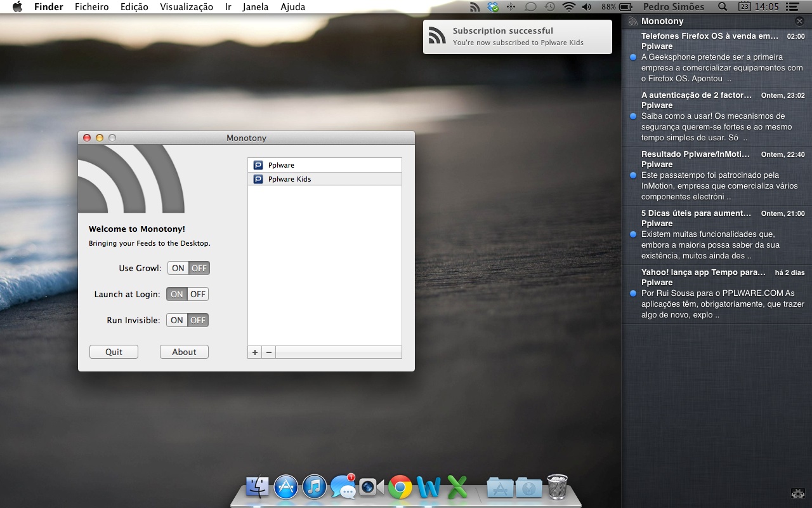Open the 14:05 clock menu

tap(767, 7)
